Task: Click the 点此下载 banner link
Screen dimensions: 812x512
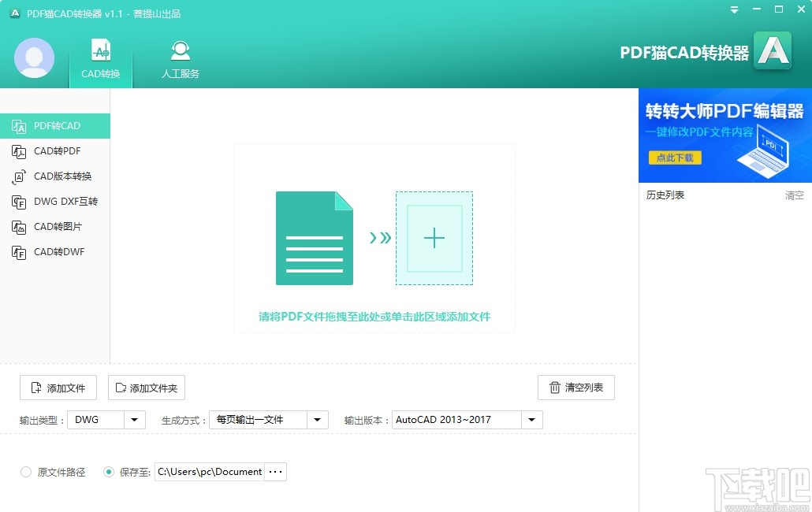Action: pos(674,158)
